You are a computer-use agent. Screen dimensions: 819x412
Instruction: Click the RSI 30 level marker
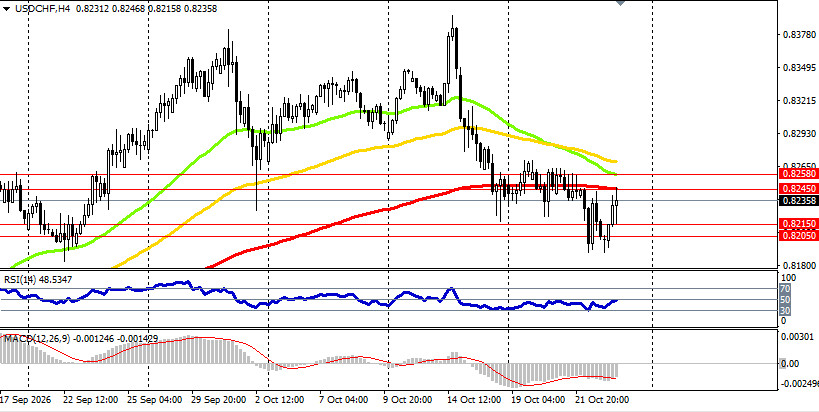point(785,311)
